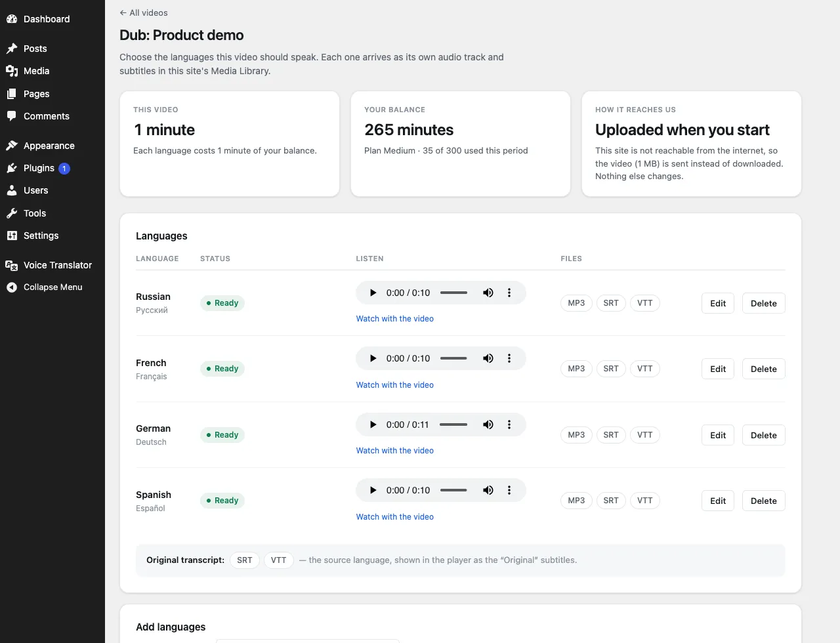Open more options for German audio player
Viewport: 840px width, 643px height.
click(x=509, y=425)
